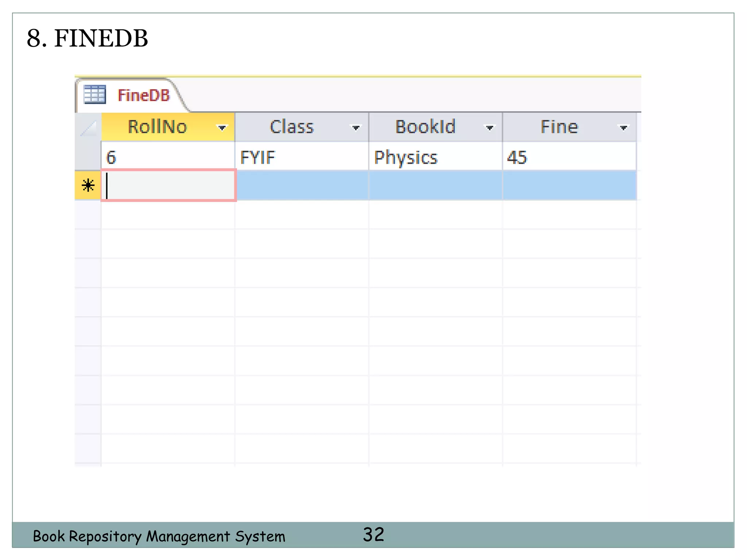This screenshot has width=747, height=560.
Task: Select the row selector for record 6
Action: (88, 156)
